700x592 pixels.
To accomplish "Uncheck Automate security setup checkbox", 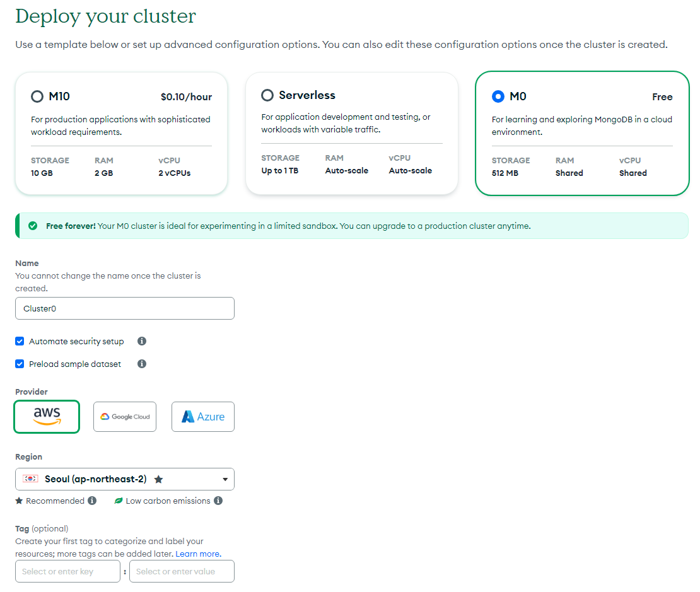I will point(20,341).
